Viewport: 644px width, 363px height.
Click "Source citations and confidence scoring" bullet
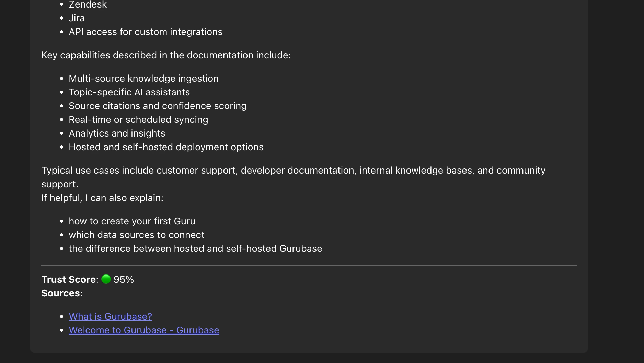pyautogui.click(x=158, y=106)
